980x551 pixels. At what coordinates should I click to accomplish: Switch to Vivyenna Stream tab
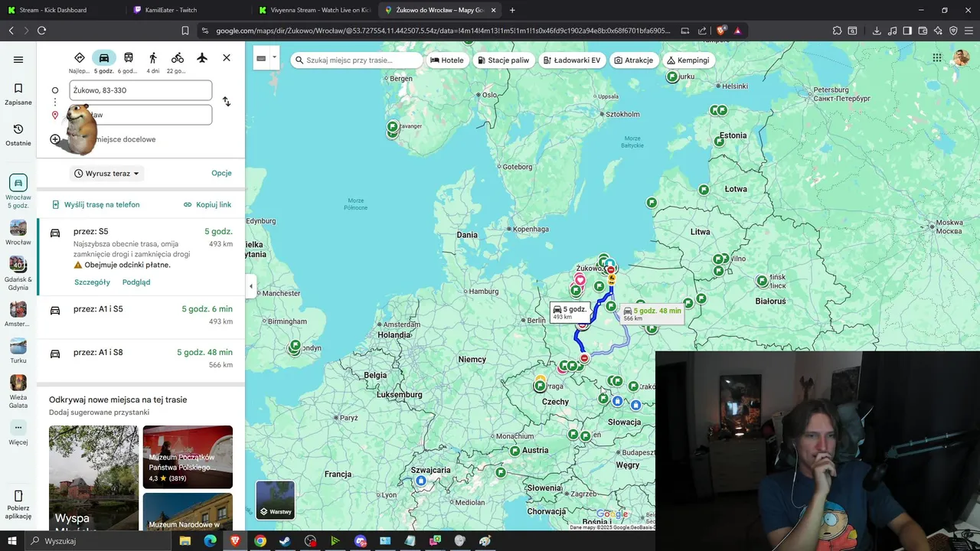point(314,10)
